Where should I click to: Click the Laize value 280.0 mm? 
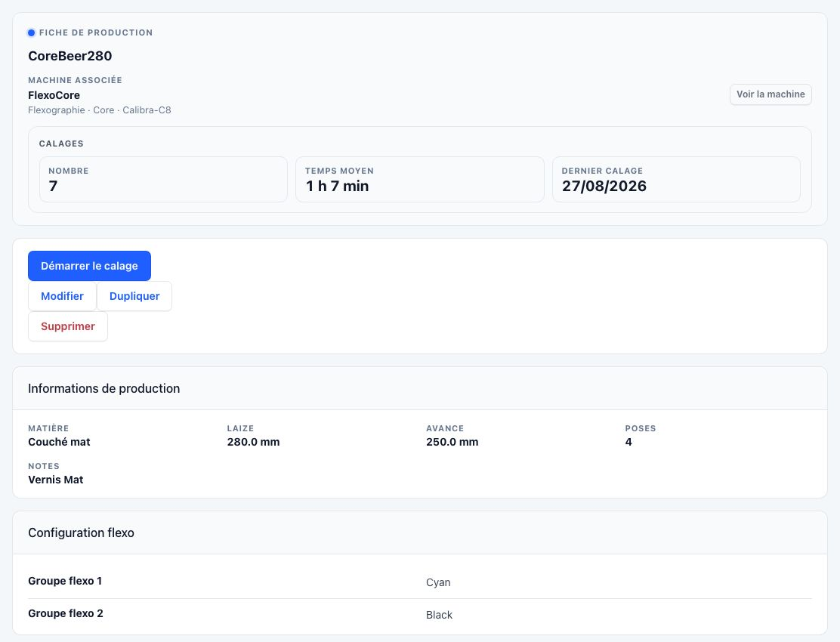click(x=253, y=442)
